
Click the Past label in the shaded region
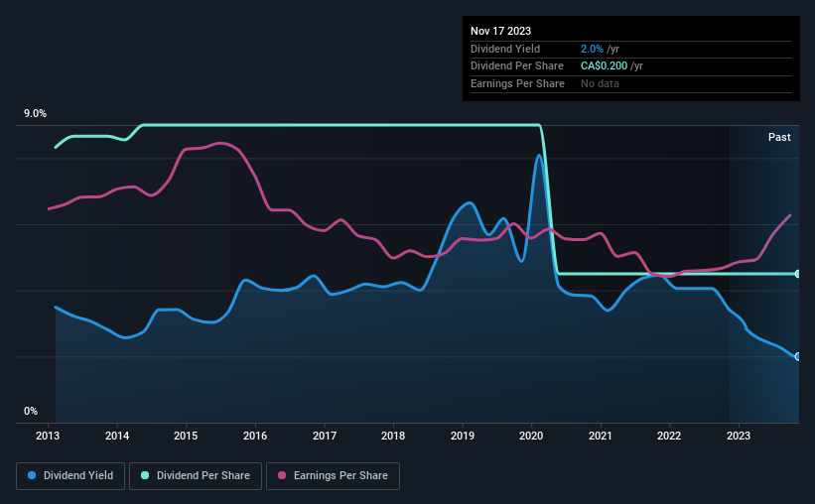click(779, 137)
